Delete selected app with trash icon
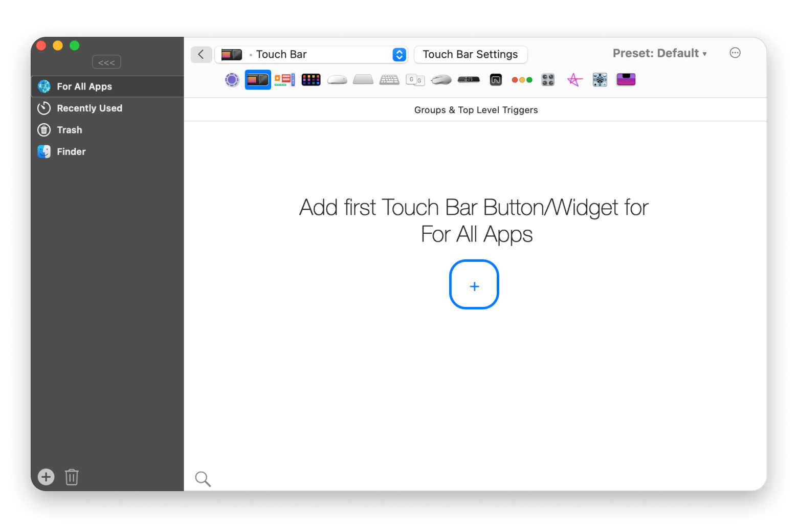Viewport: 798px width, 532px height. (72, 477)
